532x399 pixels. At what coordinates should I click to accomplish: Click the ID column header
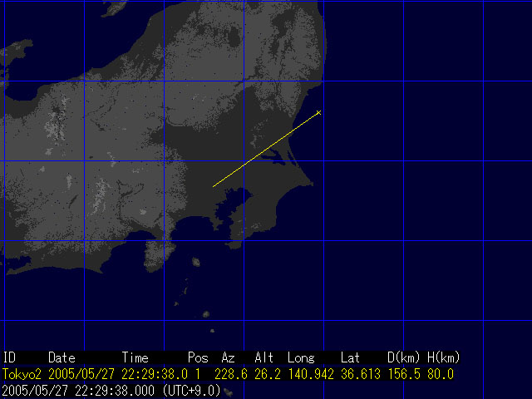point(10,357)
